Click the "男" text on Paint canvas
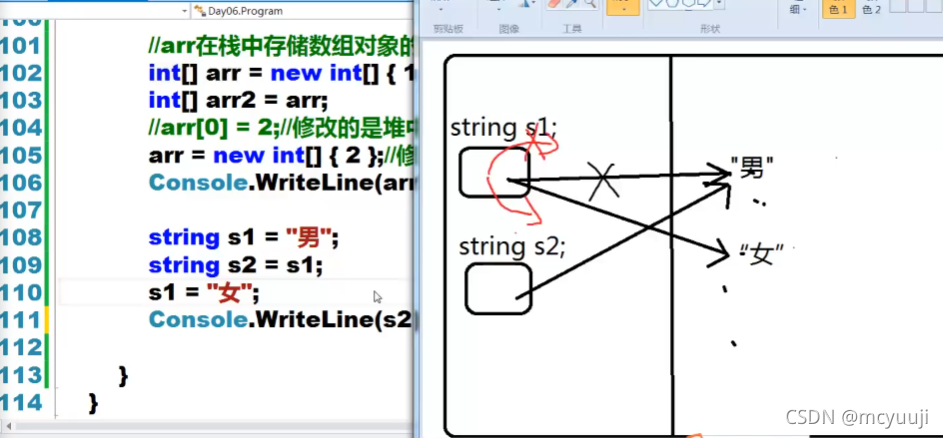943x438 pixels. pyautogui.click(x=752, y=168)
